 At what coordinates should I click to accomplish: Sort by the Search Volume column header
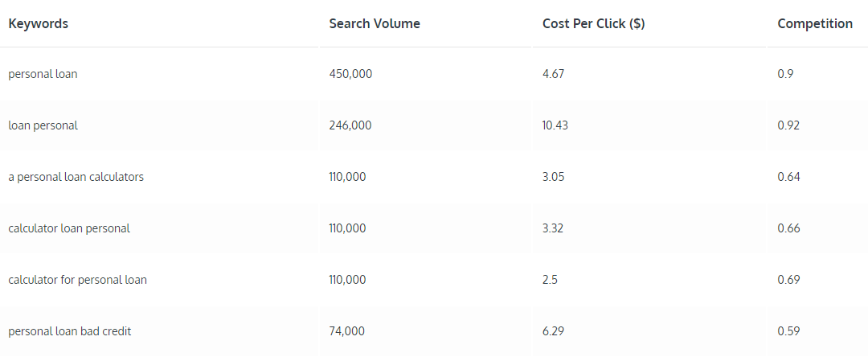375,24
